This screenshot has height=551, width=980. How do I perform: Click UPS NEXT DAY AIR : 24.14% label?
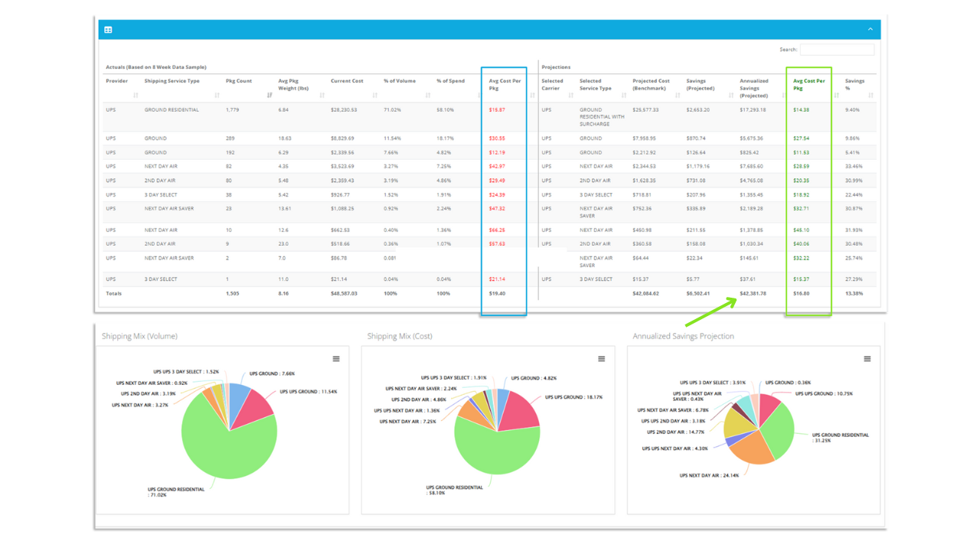click(709, 475)
